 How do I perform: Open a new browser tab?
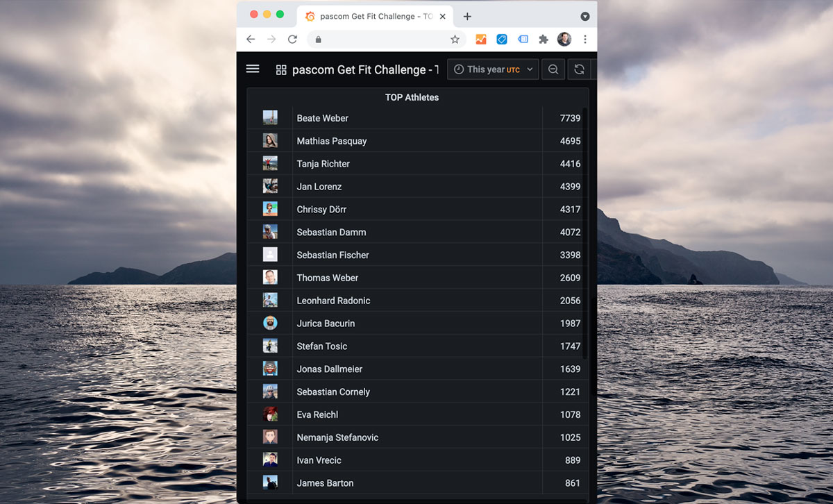[467, 16]
